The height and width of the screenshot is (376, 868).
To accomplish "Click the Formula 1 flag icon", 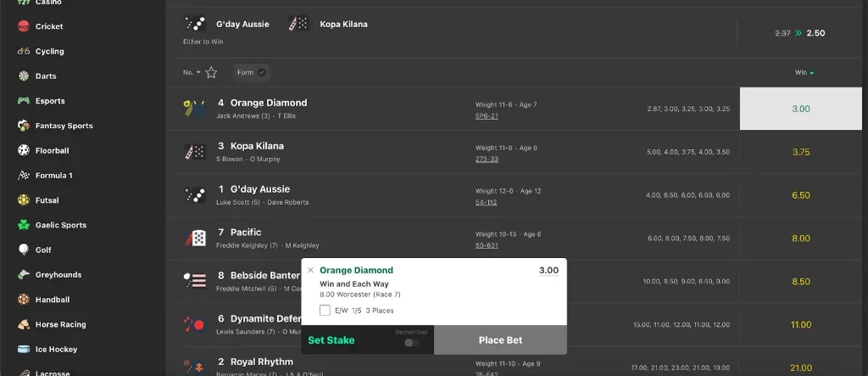I will click(x=24, y=176).
